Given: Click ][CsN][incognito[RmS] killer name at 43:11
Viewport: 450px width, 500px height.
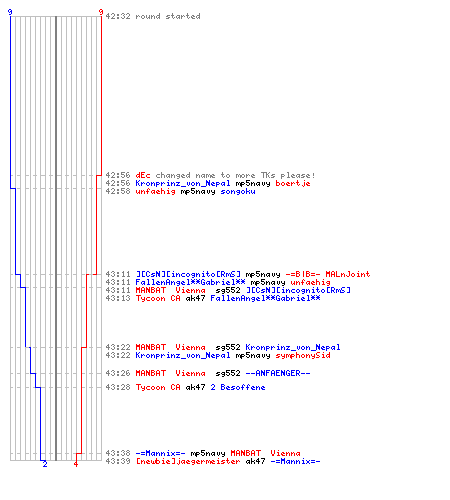Looking at the screenshot, I should 188,274.
